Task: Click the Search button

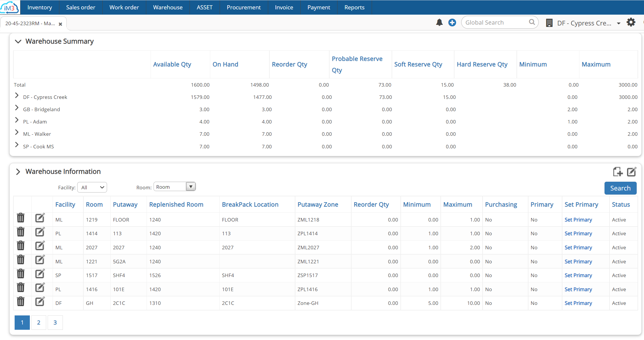Action: (620, 188)
